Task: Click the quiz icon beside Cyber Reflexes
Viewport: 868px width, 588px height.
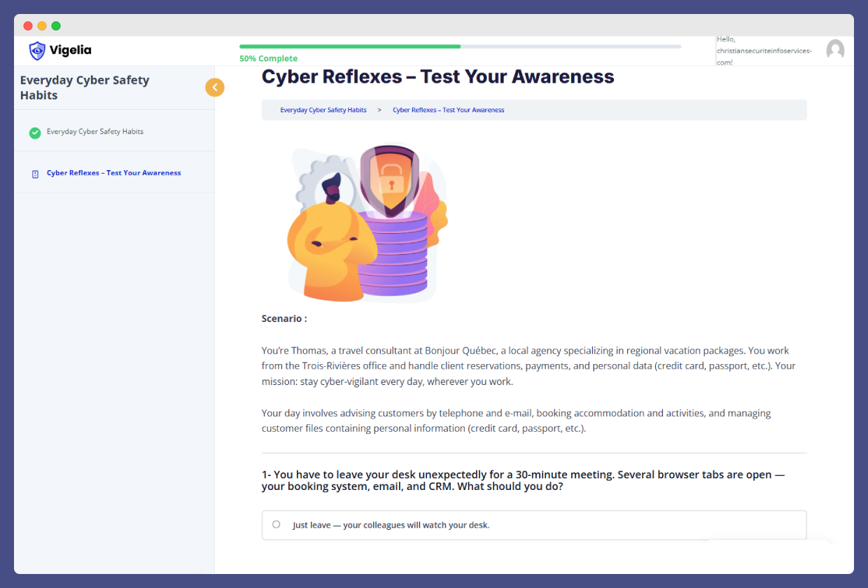Action: tap(36, 174)
